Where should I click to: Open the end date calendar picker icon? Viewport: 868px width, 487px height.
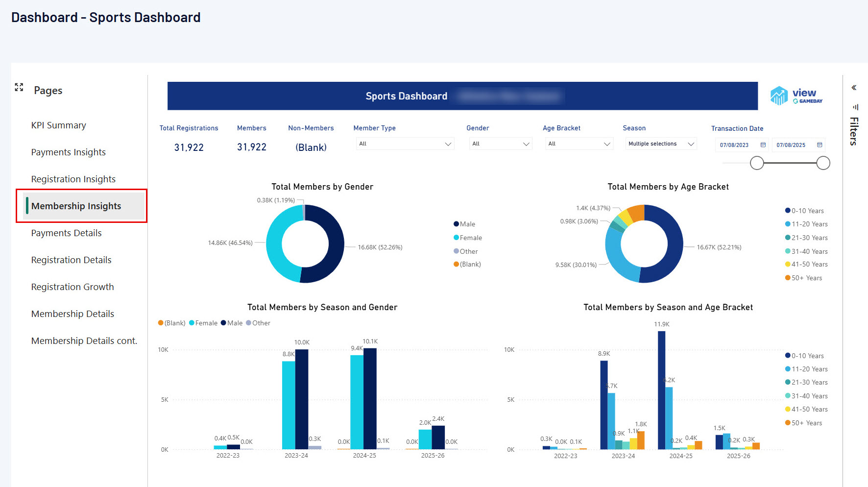click(820, 145)
